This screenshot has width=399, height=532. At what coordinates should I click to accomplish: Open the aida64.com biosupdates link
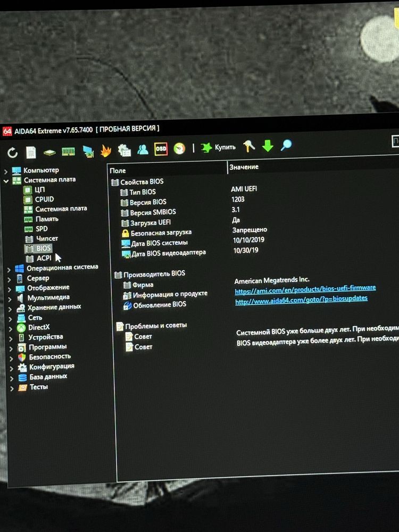pyautogui.click(x=301, y=299)
